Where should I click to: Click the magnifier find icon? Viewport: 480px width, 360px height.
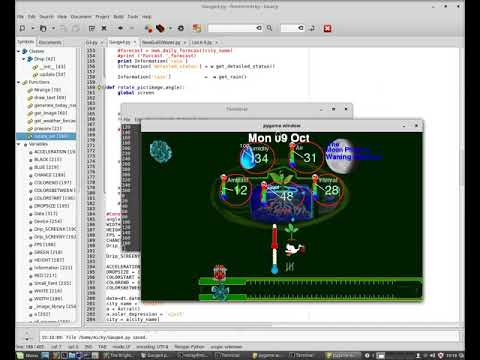click(269, 28)
